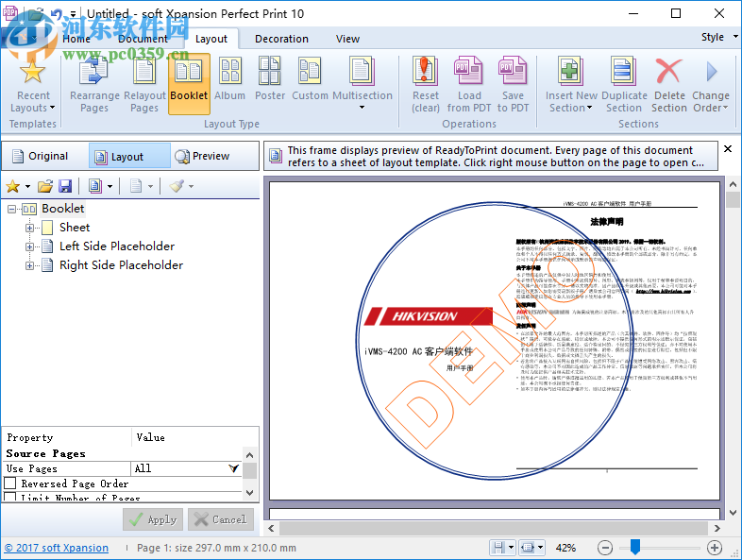Screen dimensions: 742x560
Task: Enable Limit Number of Pages checkbox
Action: click(x=10, y=497)
